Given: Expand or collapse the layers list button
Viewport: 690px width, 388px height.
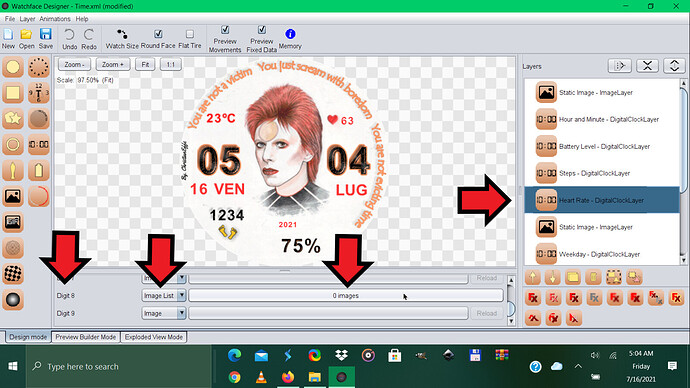Looking at the screenshot, I should (674, 66).
